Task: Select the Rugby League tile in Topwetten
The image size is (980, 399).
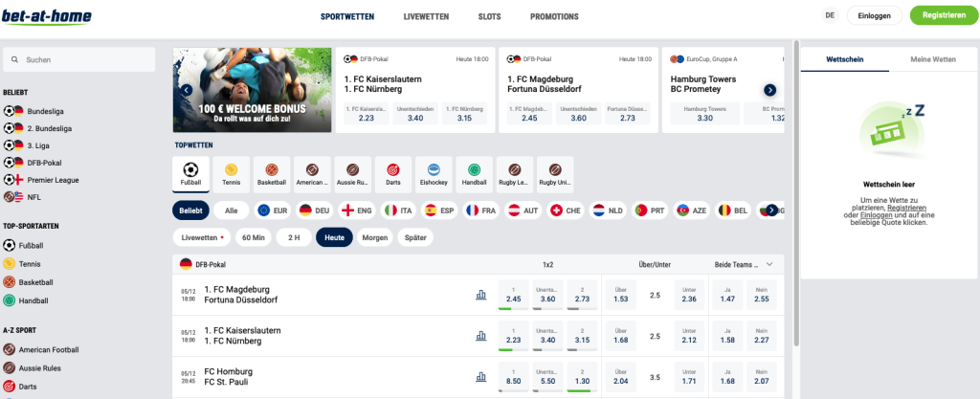Action: [515, 175]
